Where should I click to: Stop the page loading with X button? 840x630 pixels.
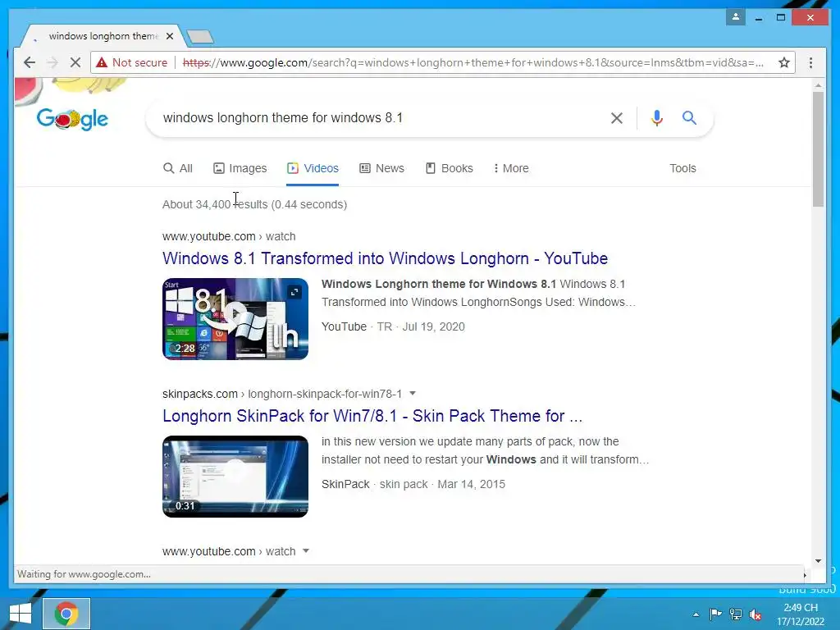pos(75,62)
